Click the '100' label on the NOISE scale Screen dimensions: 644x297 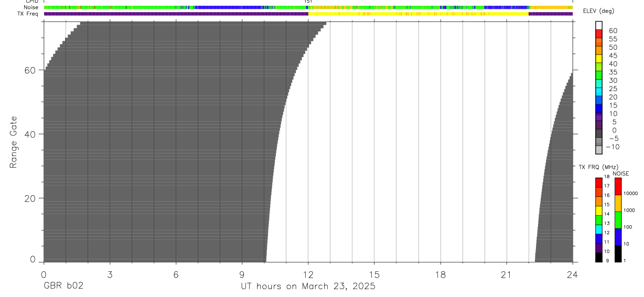coord(628,227)
